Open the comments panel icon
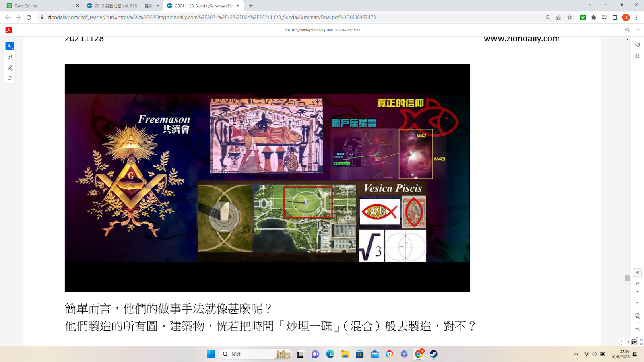Screen dimensions: 644x362 coord(637,45)
